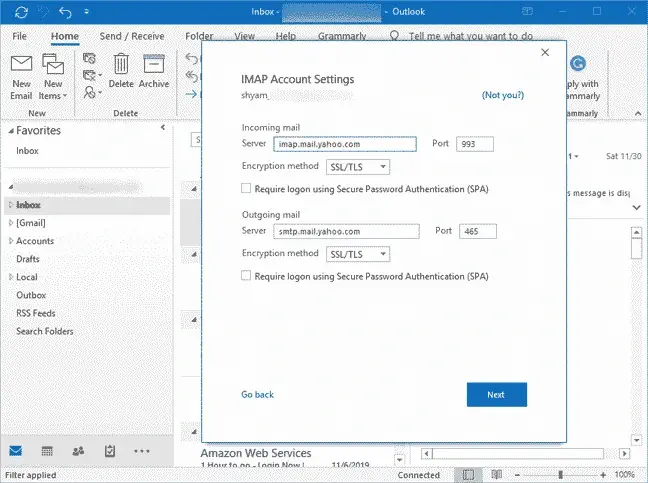Click the Go back link
This screenshot has height=483, width=648.
pyautogui.click(x=257, y=395)
